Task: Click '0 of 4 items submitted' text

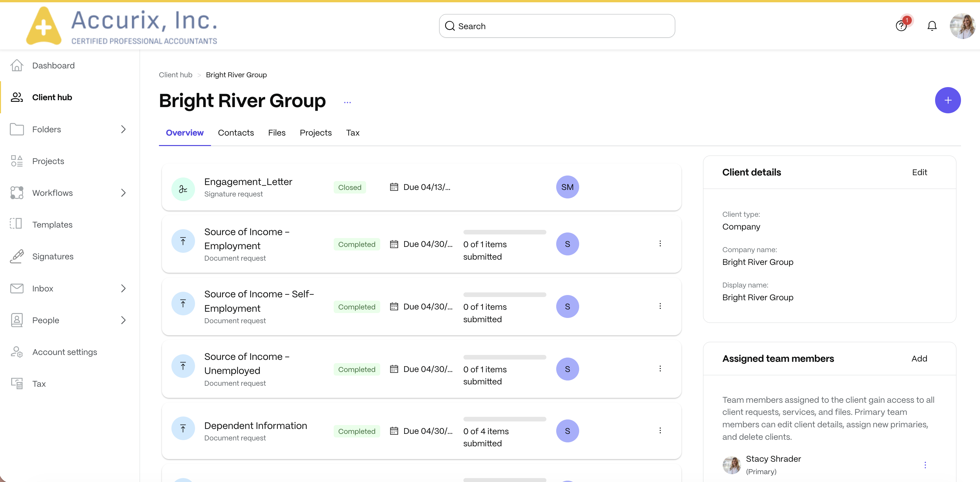Action: (x=485, y=437)
